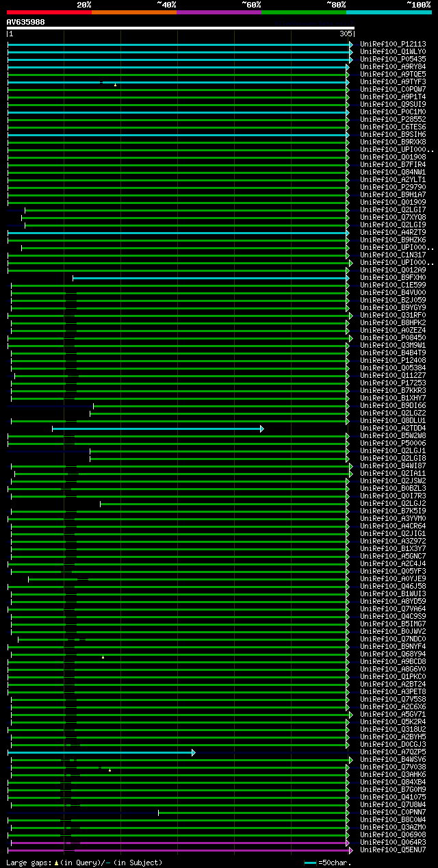Select the label UniRef100_B9FXH0
The image size is (438, 868).
pyautogui.click(x=393, y=277)
